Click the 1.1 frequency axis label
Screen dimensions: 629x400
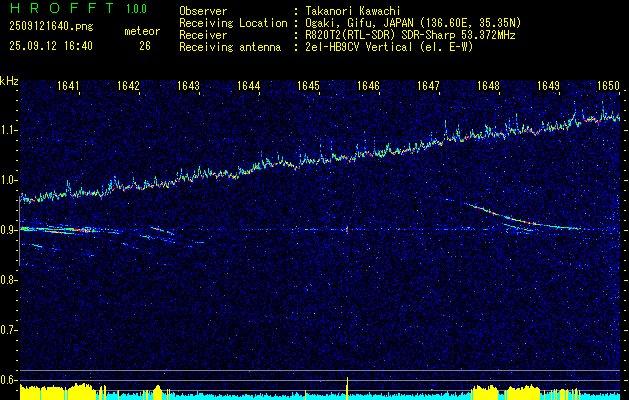(x=9, y=130)
